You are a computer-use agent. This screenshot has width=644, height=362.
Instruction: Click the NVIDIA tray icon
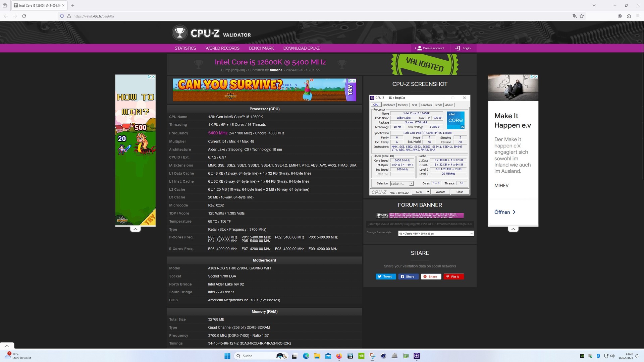582,356
